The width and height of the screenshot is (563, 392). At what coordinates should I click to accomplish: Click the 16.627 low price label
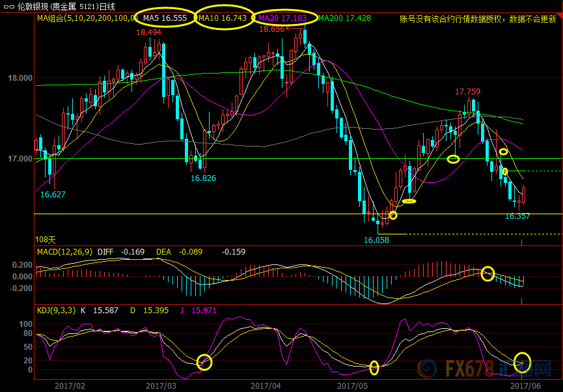[53, 195]
